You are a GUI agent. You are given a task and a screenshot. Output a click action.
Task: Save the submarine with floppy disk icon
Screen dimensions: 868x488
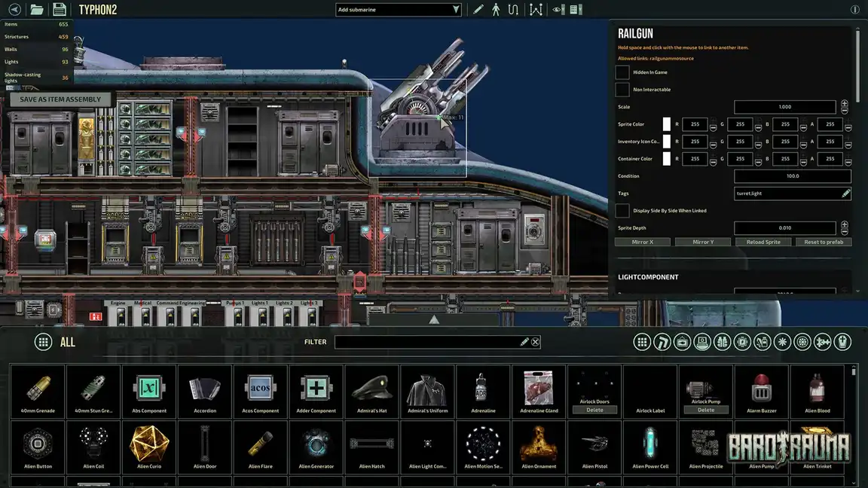[x=59, y=10]
